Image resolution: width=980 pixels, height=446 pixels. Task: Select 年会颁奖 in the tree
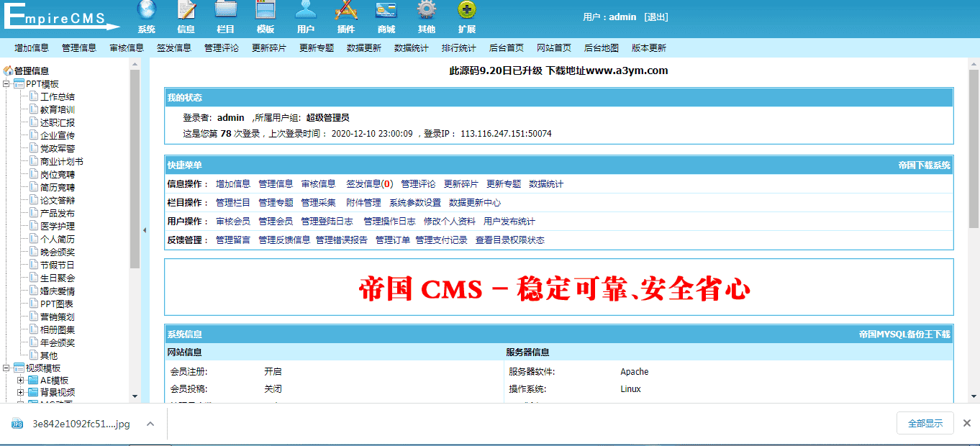coord(58,342)
